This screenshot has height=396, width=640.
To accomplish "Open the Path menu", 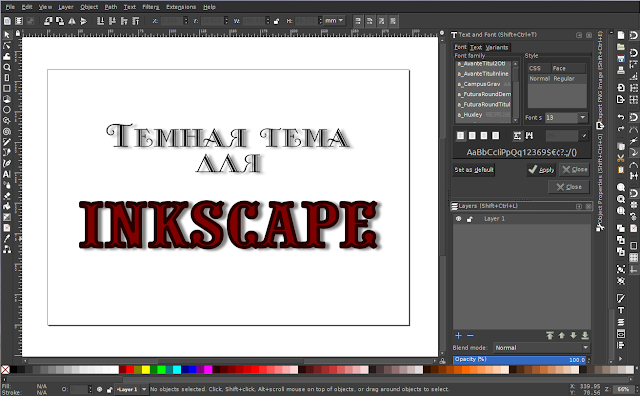I will 111,7.
